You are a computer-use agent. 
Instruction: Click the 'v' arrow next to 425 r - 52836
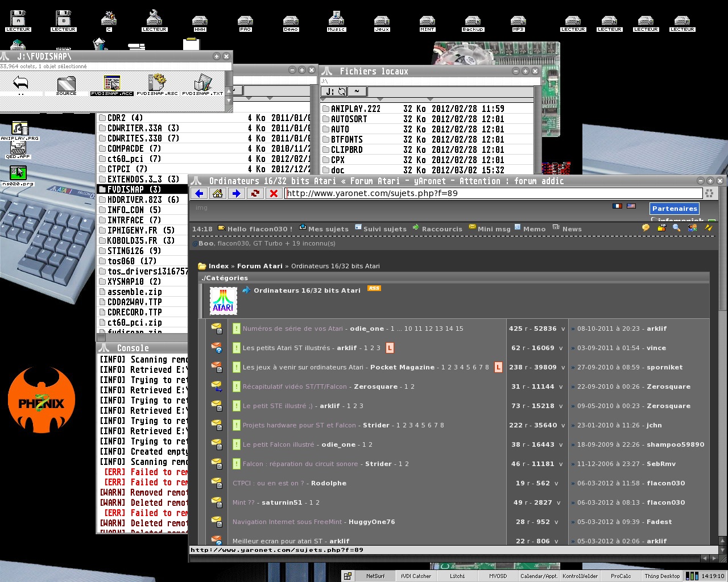pos(563,329)
